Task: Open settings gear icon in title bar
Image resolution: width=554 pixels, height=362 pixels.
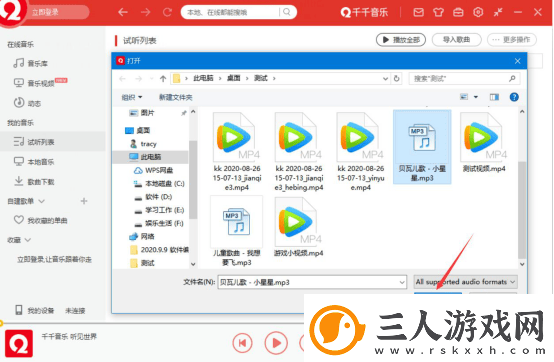Action: (x=478, y=12)
